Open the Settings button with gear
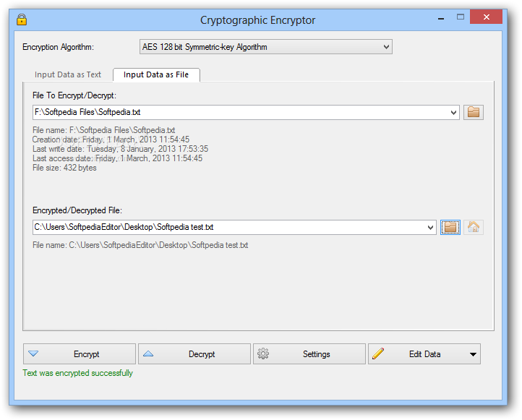The width and height of the screenshot is (522, 420). (309, 353)
